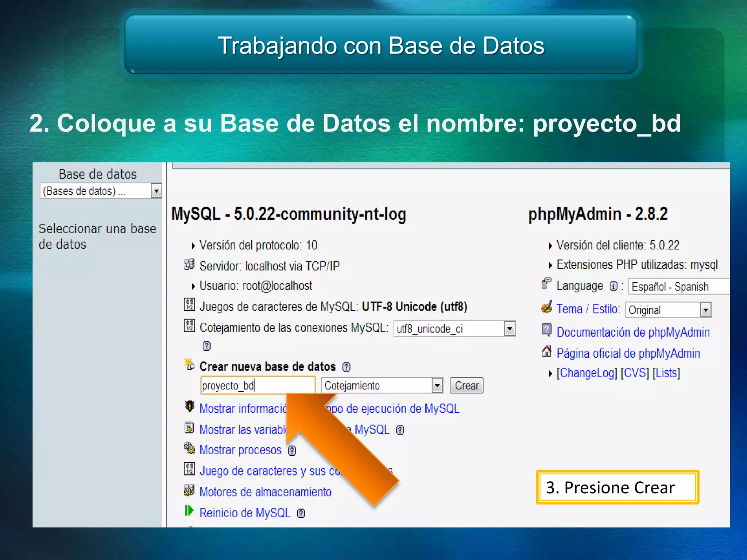The image size is (747, 560).
Task: Open the Bases de datos dropdown in sidebar
Action: (x=101, y=191)
